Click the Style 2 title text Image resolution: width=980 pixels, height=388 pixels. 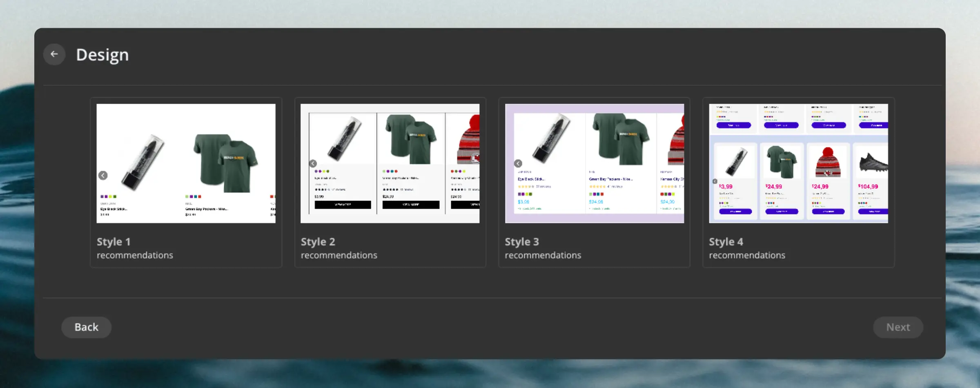[318, 242]
